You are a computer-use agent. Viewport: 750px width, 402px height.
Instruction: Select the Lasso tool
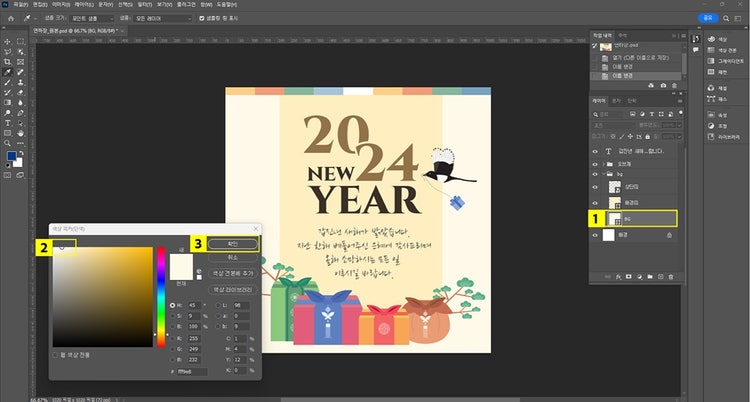point(8,52)
